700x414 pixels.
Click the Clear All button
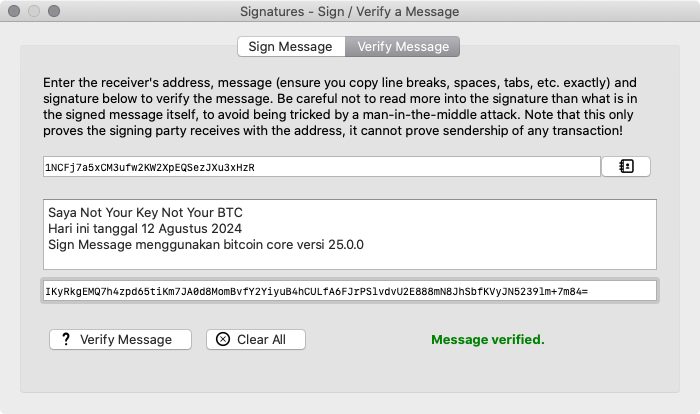(256, 339)
